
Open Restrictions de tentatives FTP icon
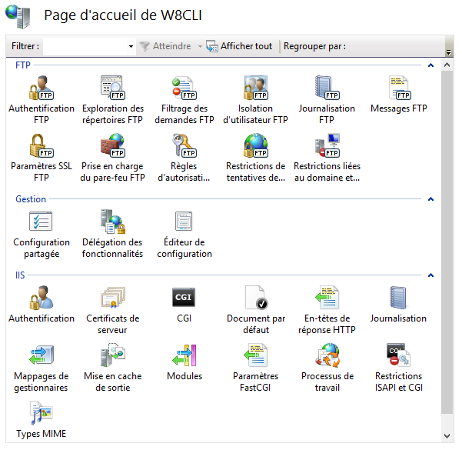tap(256, 146)
